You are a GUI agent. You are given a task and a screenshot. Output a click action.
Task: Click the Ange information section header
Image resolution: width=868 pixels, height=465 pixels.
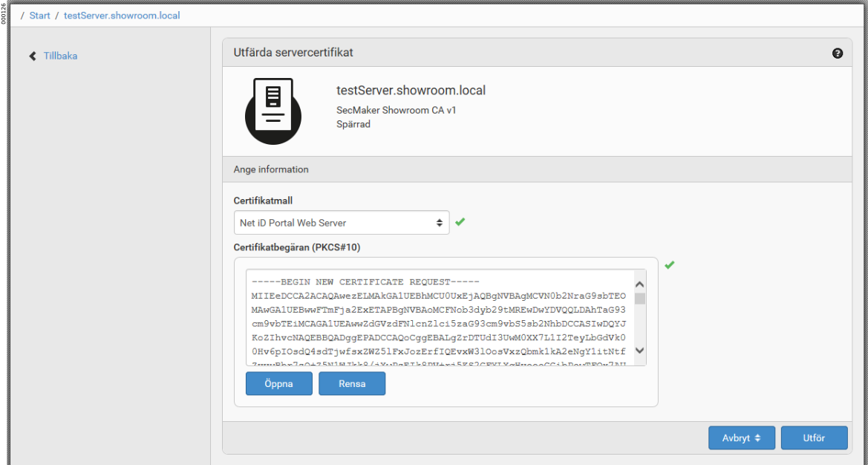pyautogui.click(x=271, y=169)
